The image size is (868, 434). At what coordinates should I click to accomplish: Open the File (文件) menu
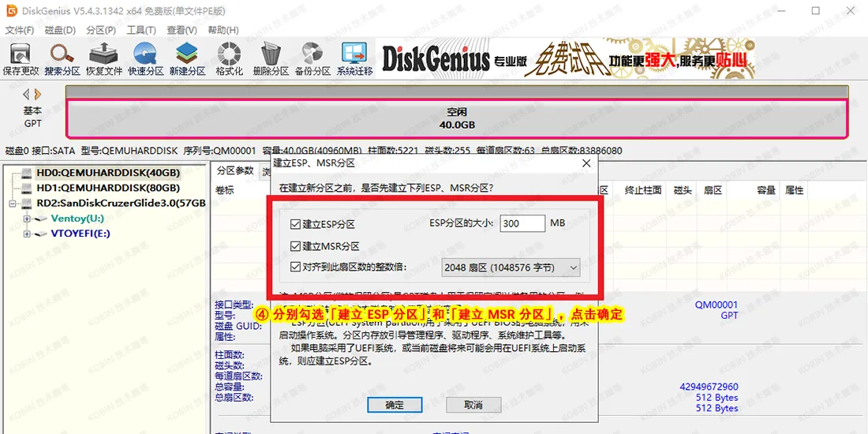coord(20,30)
